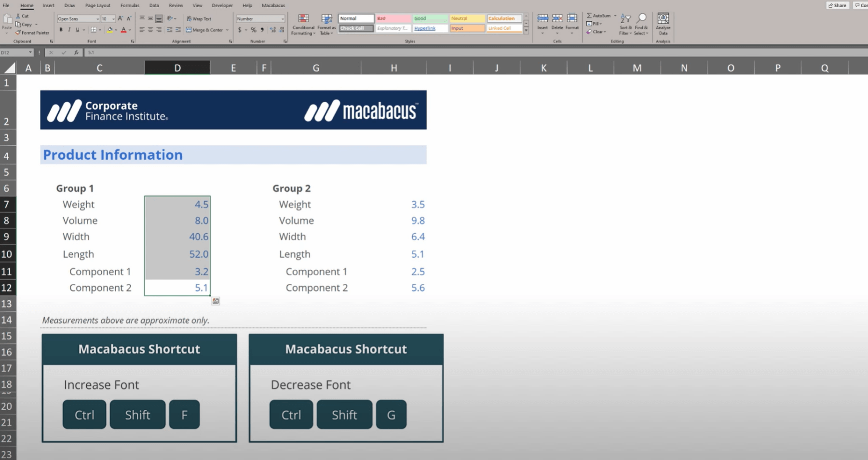Click the Paste Options icon below D12
868x460 pixels.
(216, 301)
